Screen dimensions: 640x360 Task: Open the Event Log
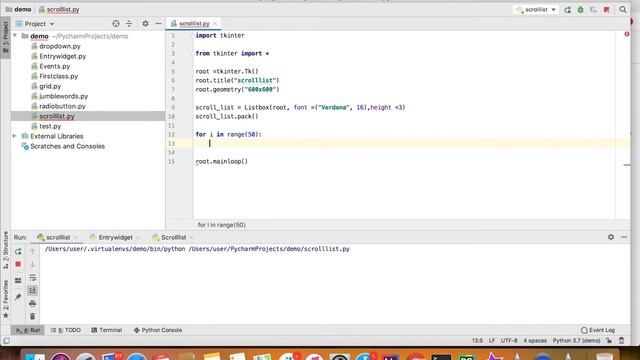598,330
